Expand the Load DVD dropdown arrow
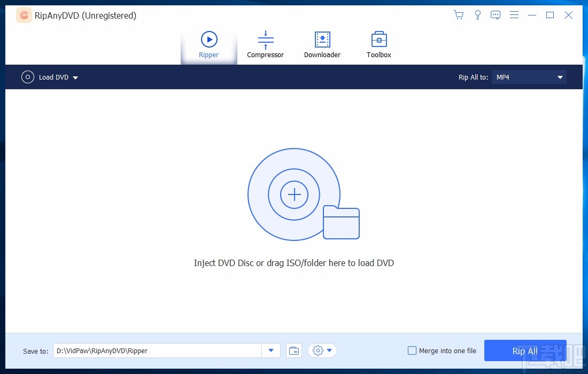Image resolution: width=588 pixels, height=374 pixels. point(75,77)
